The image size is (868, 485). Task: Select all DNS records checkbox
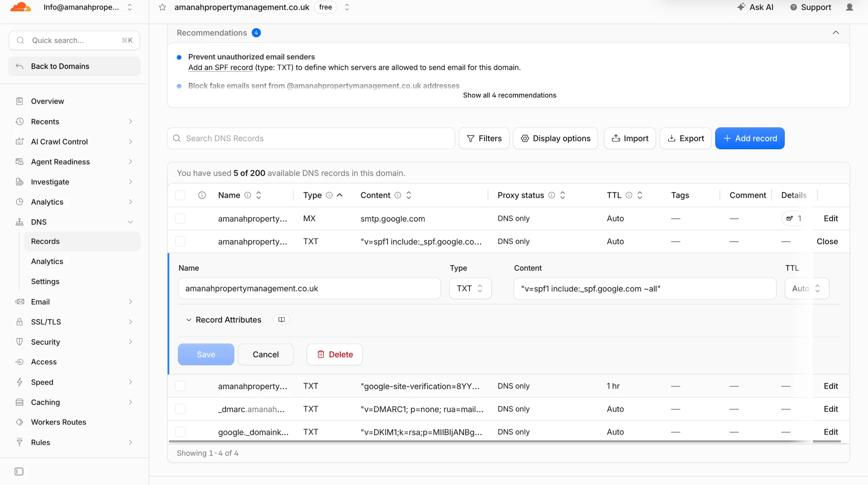point(180,195)
